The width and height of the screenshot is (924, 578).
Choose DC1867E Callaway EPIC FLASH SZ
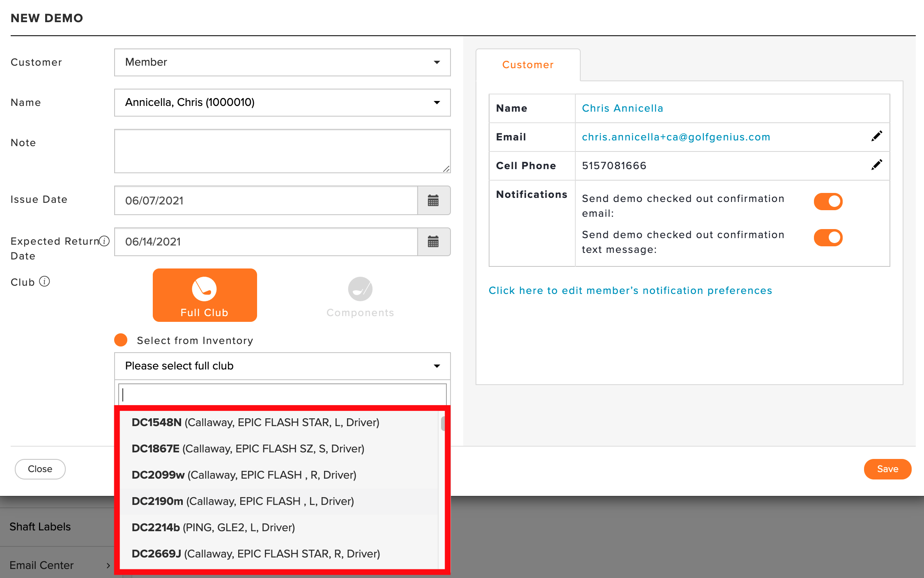tap(279, 449)
